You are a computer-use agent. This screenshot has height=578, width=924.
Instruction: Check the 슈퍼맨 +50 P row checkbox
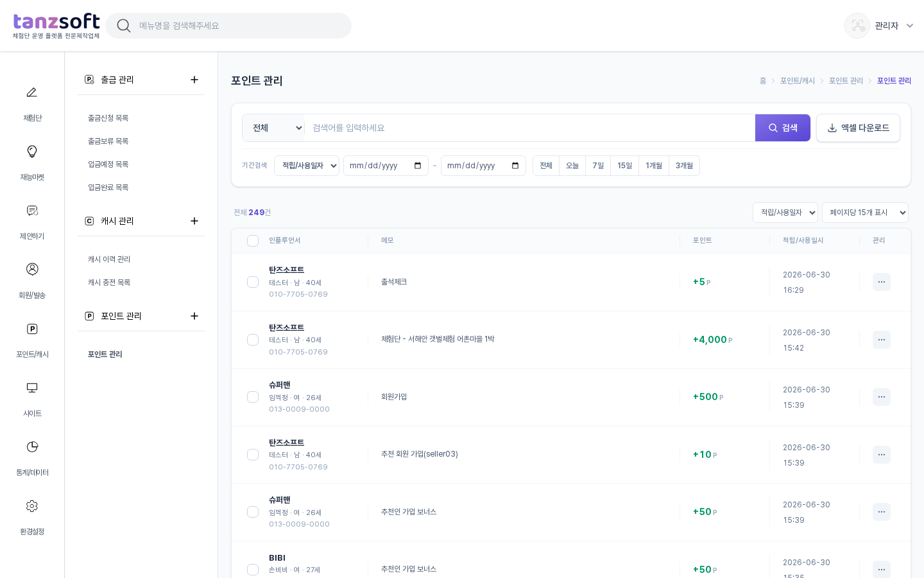click(253, 512)
